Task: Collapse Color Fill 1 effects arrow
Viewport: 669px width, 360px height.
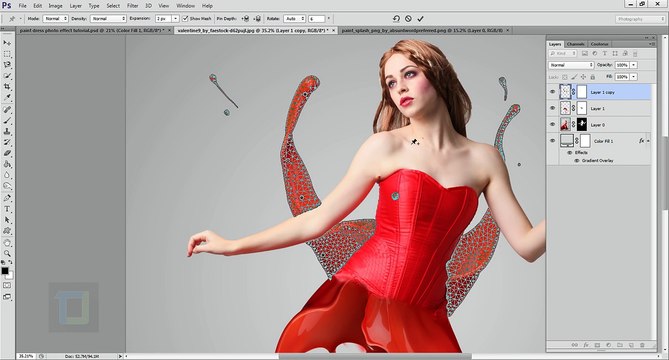Action: [x=648, y=141]
